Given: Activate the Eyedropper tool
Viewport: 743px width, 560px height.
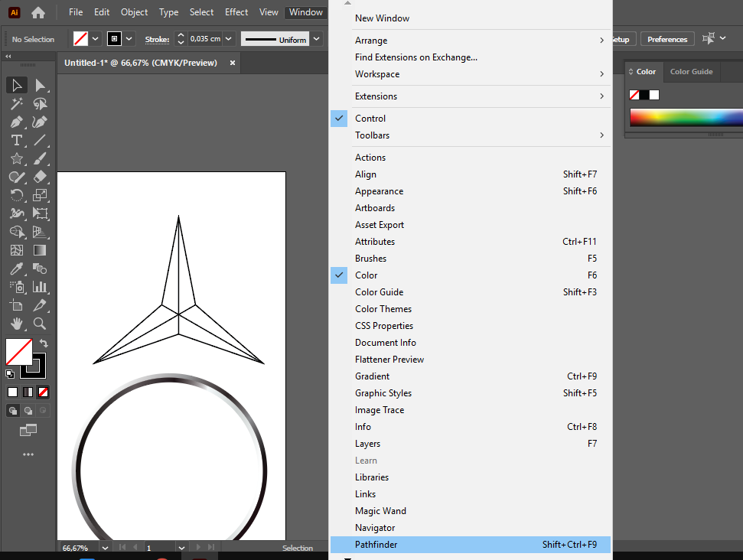Looking at the screenshot, I should click(x=16, y=269).
